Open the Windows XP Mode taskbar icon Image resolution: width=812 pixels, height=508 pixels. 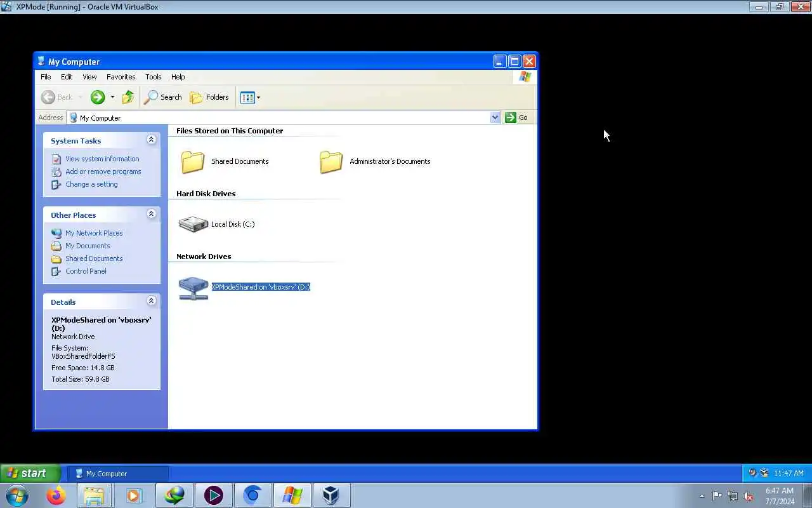click(x=292, y=495)
